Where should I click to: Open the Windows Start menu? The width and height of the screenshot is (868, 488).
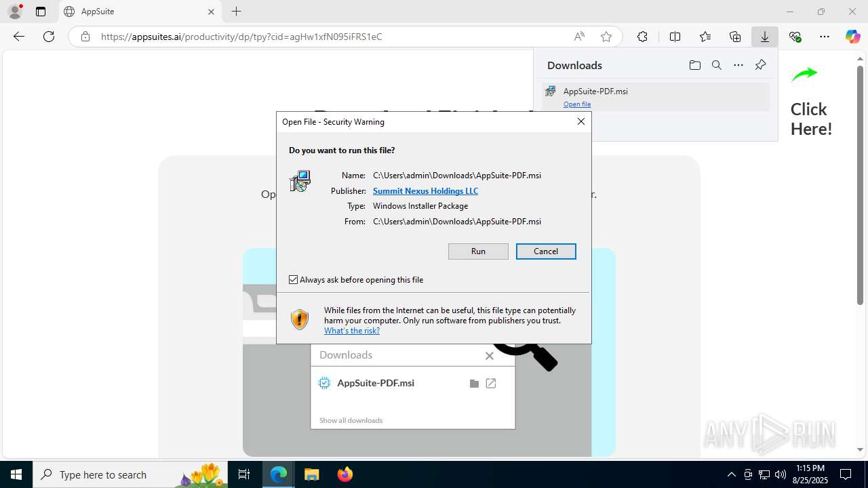tap(16, 474)
